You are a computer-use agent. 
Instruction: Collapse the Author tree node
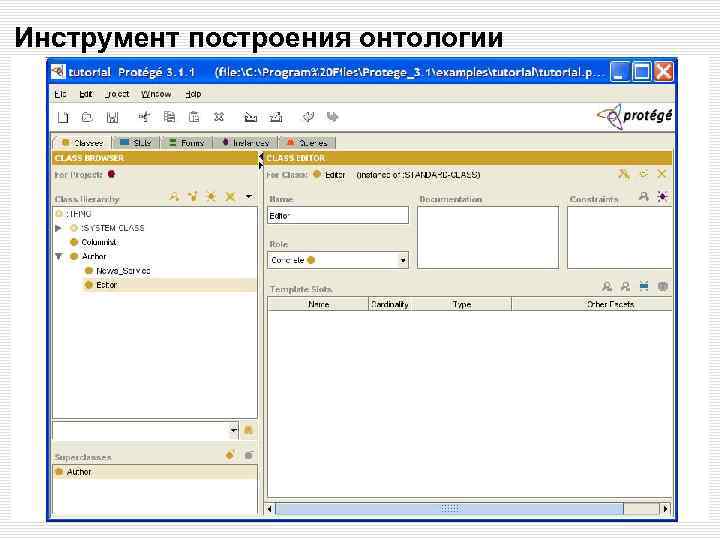[58, 256]
